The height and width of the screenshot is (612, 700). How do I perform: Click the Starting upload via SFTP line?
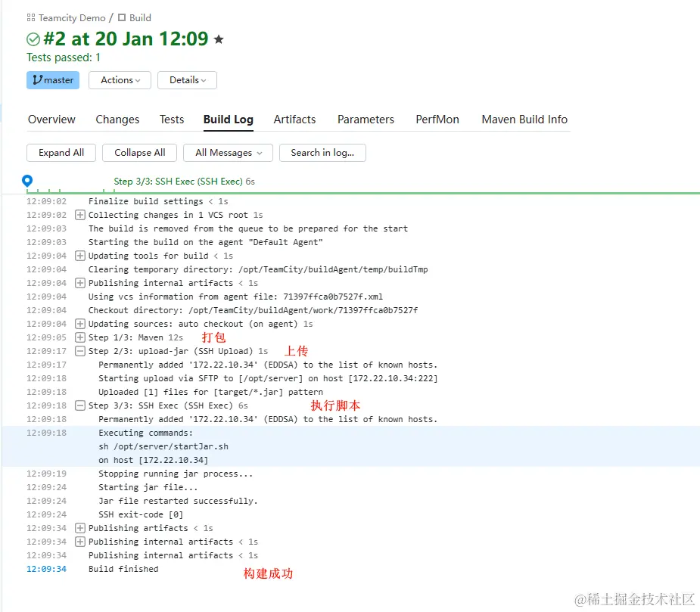(x=268, y=378)
